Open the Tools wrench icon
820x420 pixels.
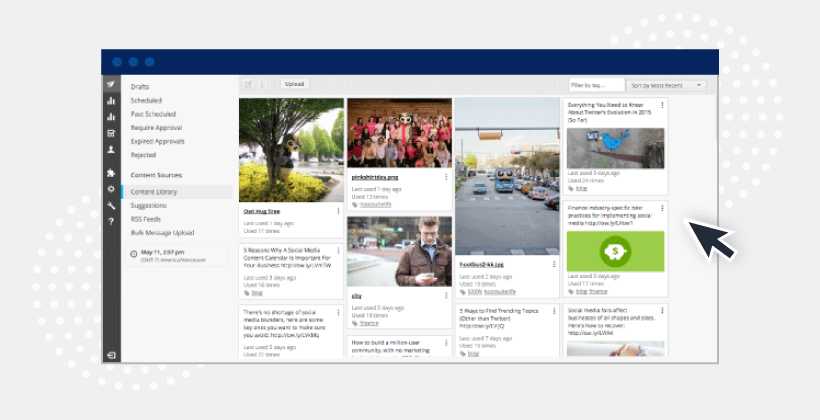(111, 204)
